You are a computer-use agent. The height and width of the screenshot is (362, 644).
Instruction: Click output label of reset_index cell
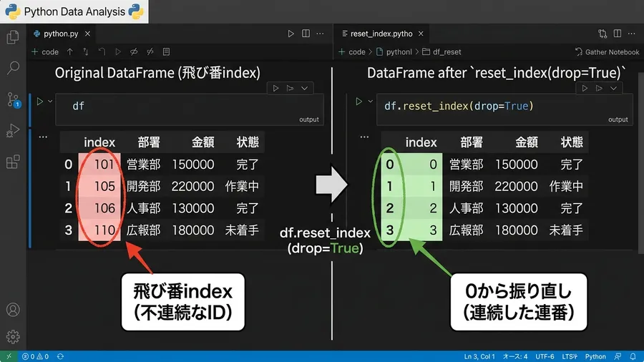618,119
